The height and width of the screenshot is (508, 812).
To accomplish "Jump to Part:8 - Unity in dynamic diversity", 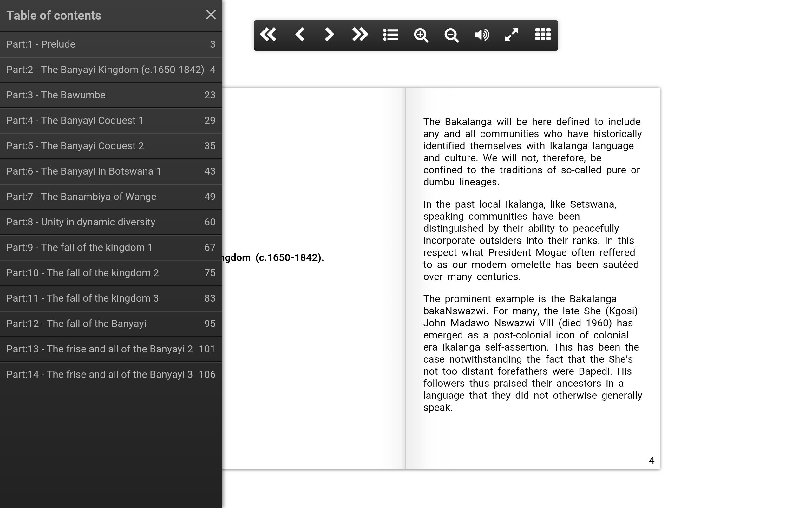I will [x=111, y=222].
